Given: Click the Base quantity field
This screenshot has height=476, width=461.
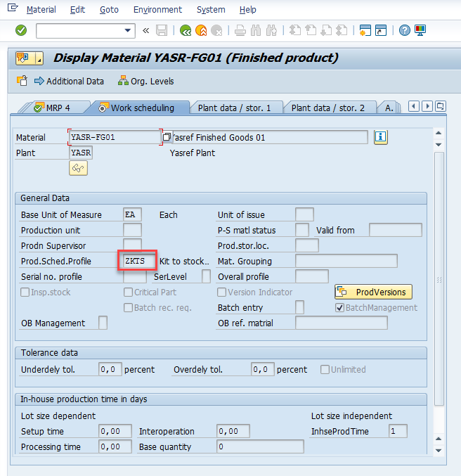Looking at the screenshot, I should [x=260, y=446].
